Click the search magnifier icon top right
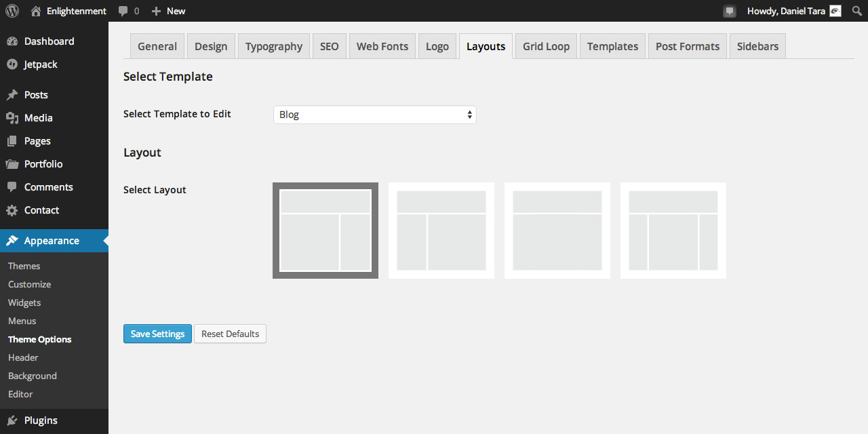Screen dimensions: 868x434 point(856,11)
